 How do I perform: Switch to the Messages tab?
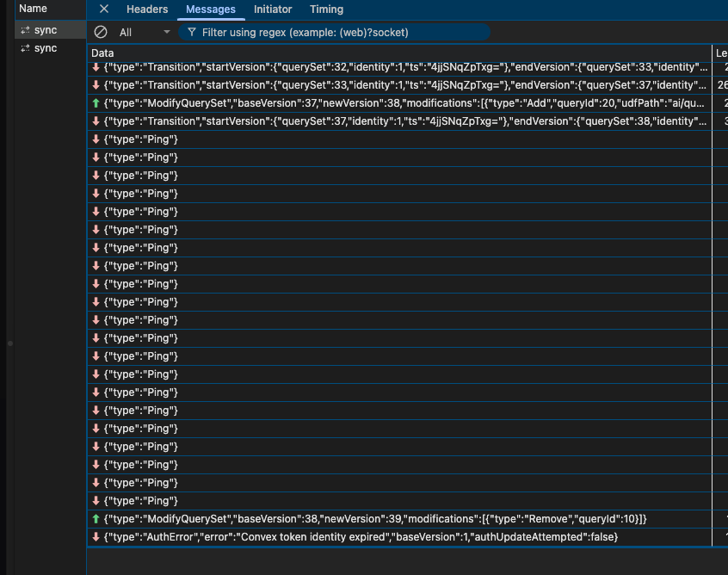coord(211,9)
